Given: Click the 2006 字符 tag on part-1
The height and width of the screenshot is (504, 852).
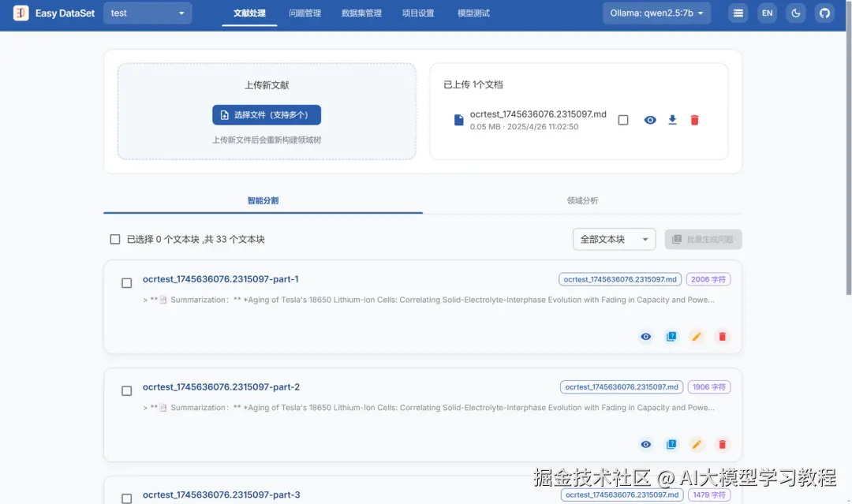Looking at the screenshot, I should click(708, 279).
